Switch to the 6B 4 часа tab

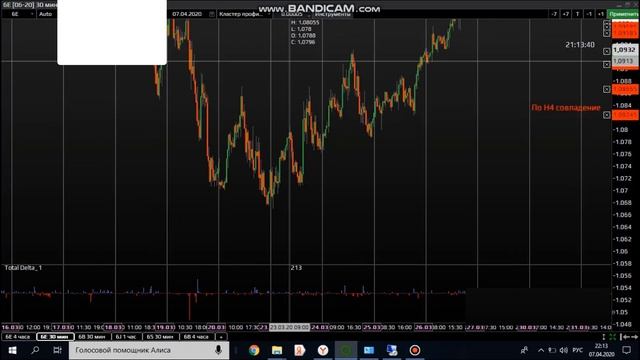(196, 337)
